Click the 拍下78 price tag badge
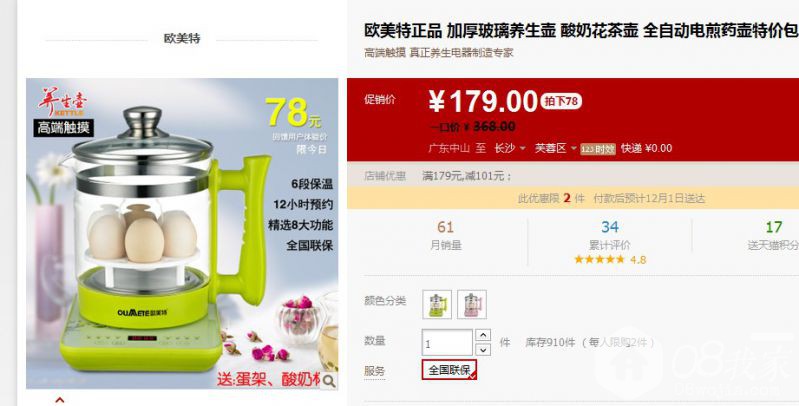The image size is (799, 406). click(x=561, y=101)
